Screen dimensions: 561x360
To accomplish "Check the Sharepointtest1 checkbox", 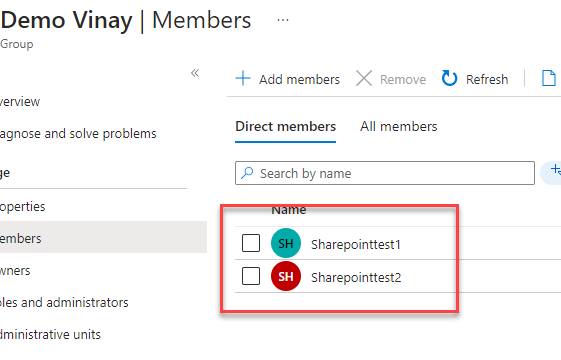I will tap(251, 243).
